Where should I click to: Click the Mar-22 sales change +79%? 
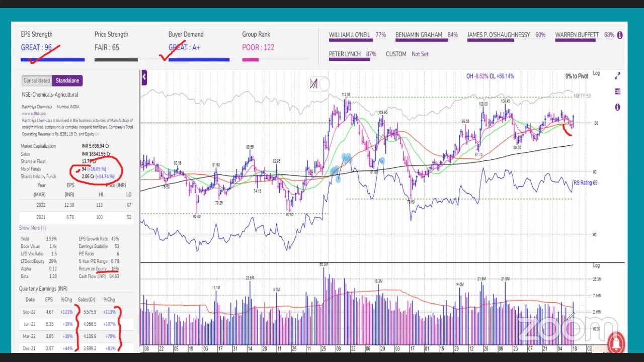pos(110,336)
